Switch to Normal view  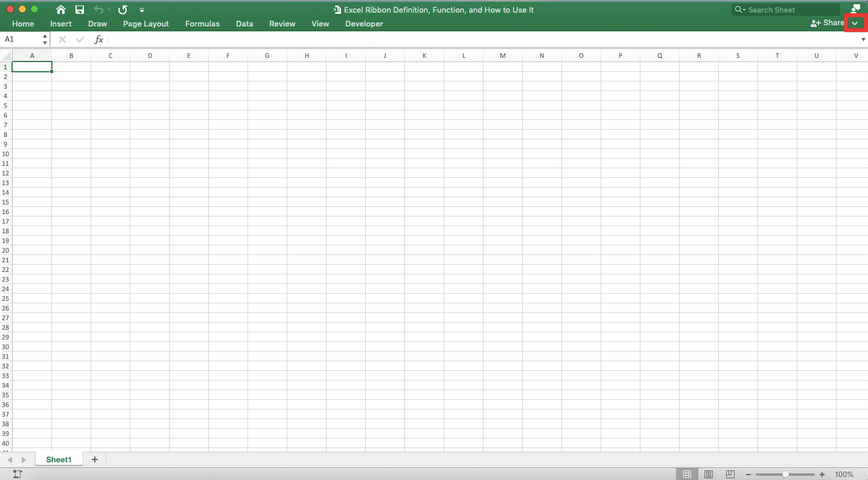point(688,474)
